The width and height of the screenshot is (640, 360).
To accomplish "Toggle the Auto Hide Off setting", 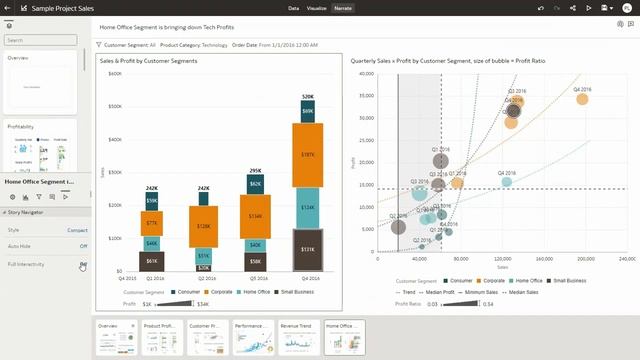I will [x=83, y=246].
